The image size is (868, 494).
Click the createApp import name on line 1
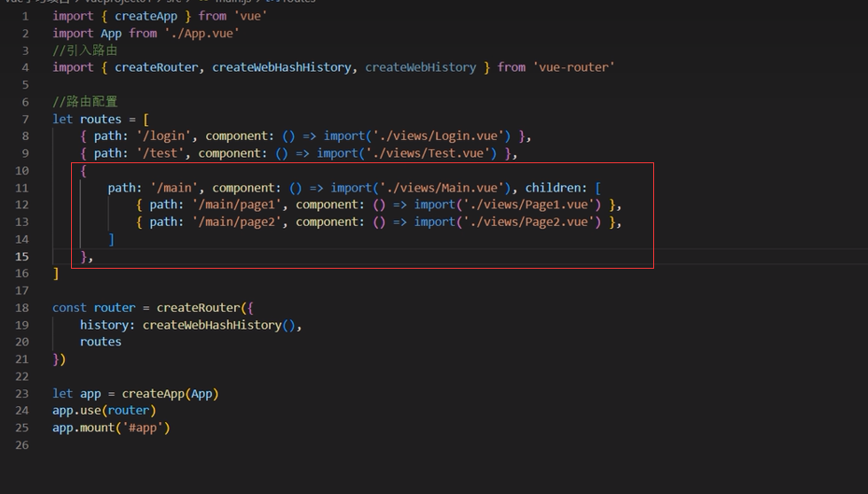coord(146,16)
